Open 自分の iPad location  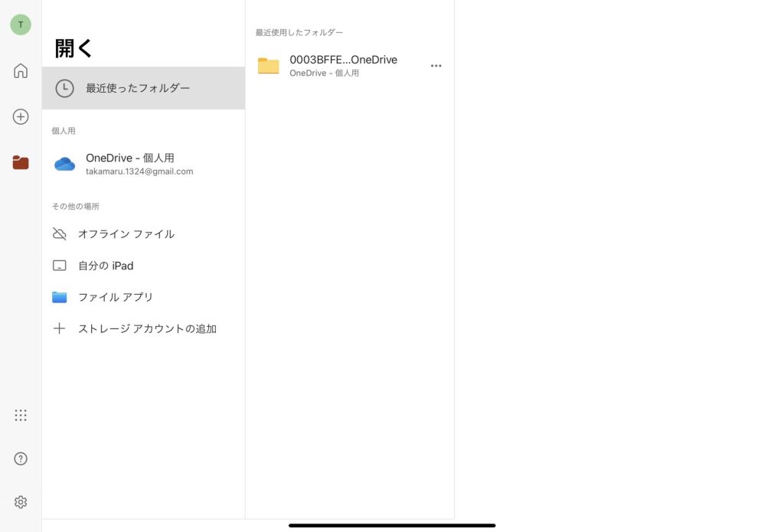[143, 266]
